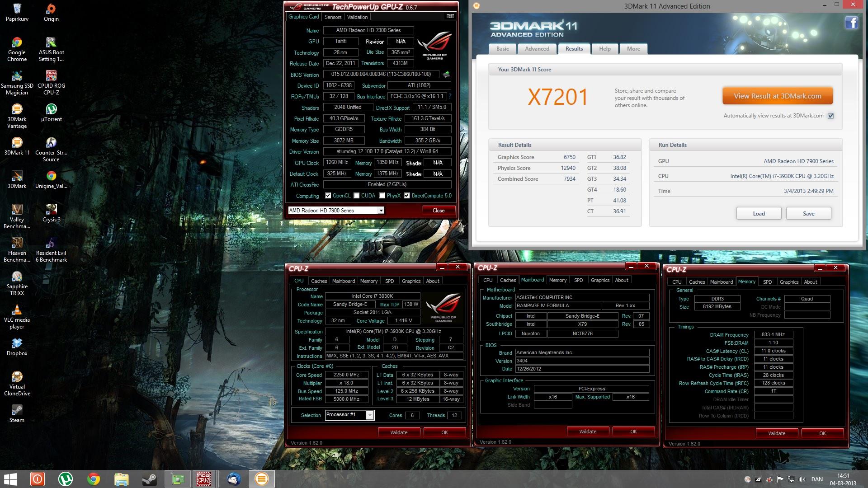This screenshot has width=868, height=488.
Task: Click the Steam taskbar icon
Action: tap(150, 479)
